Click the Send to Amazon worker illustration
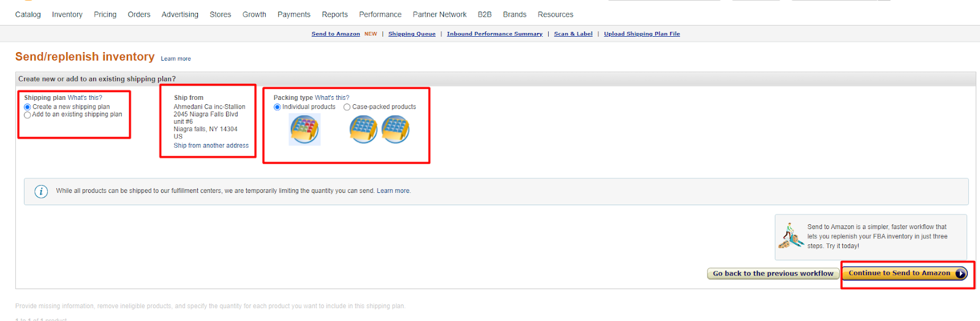This screenshot has width=980, height=321. point(791,236)
